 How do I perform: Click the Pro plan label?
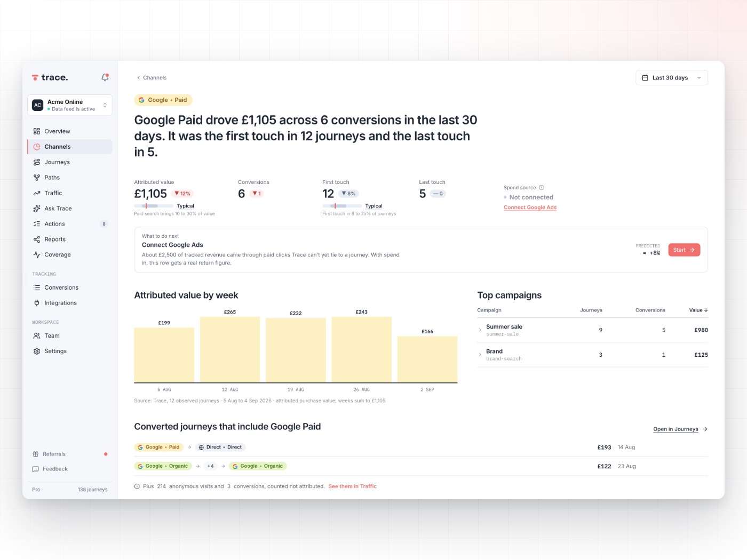tap(36, 490)
